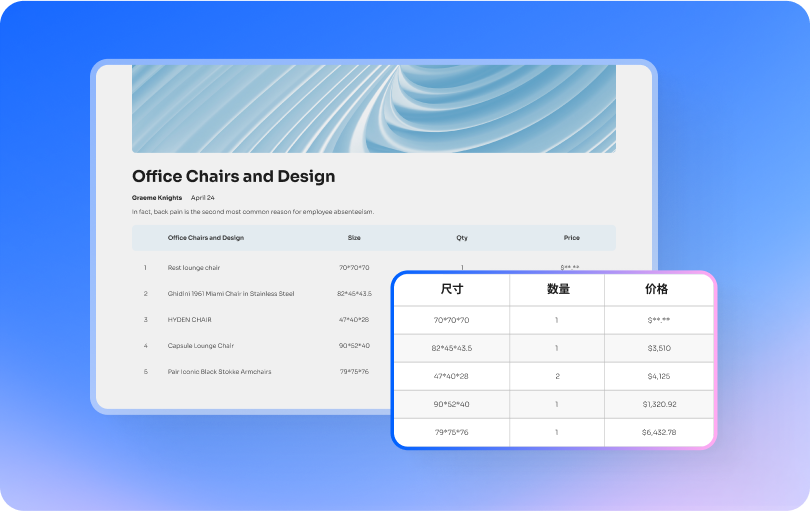Screen dimensions: 810x511
Task: Choose the Capsule Lounge Chair row
Action: tap(200, 346)
